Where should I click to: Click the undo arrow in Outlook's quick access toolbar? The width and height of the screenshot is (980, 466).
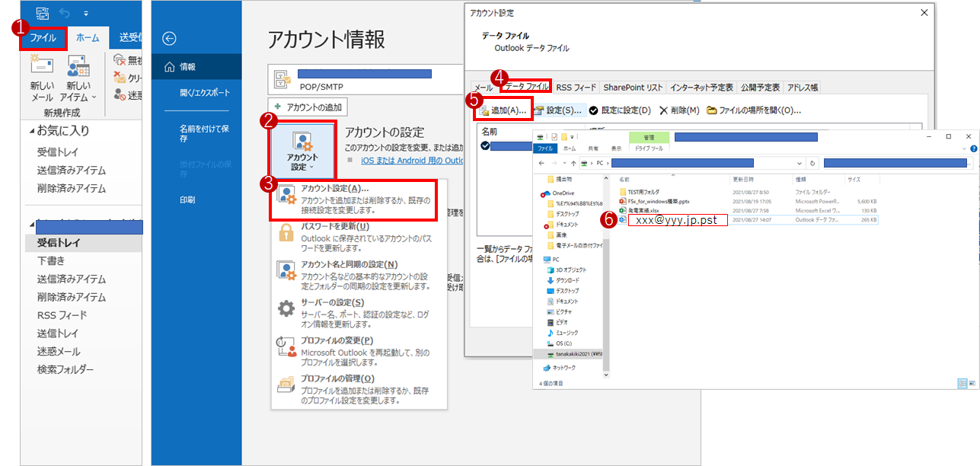pos(66,13)
